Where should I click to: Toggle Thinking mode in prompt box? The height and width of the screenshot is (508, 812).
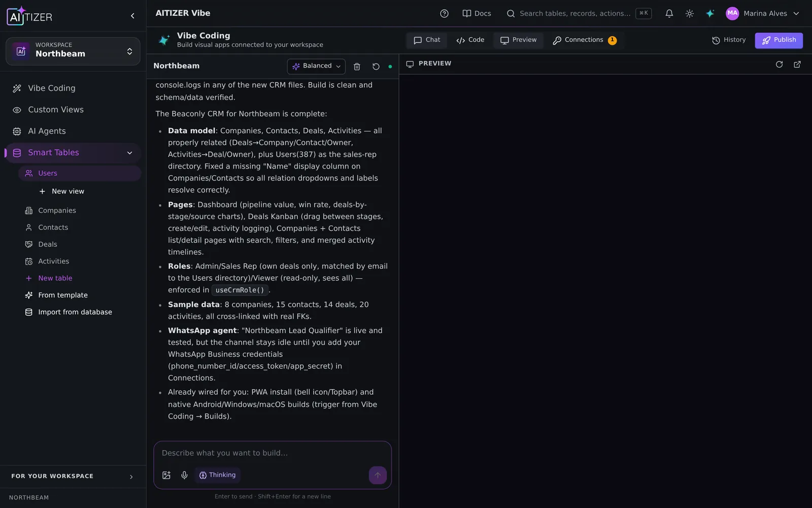217,475
